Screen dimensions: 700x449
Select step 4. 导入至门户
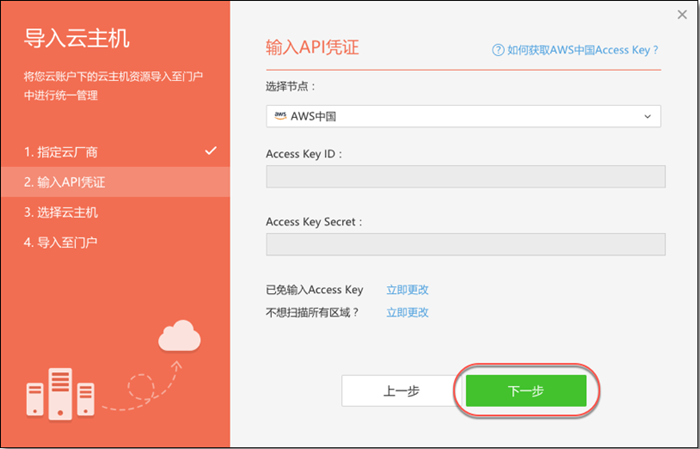pos(62,242)
